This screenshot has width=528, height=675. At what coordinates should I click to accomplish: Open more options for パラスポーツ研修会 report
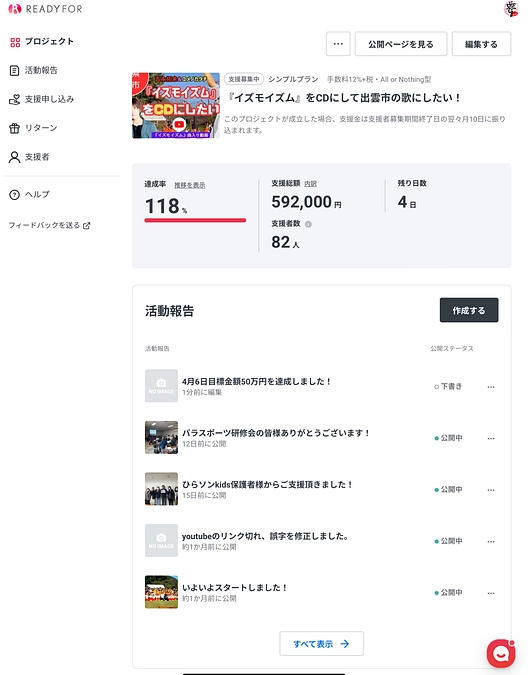491,438
